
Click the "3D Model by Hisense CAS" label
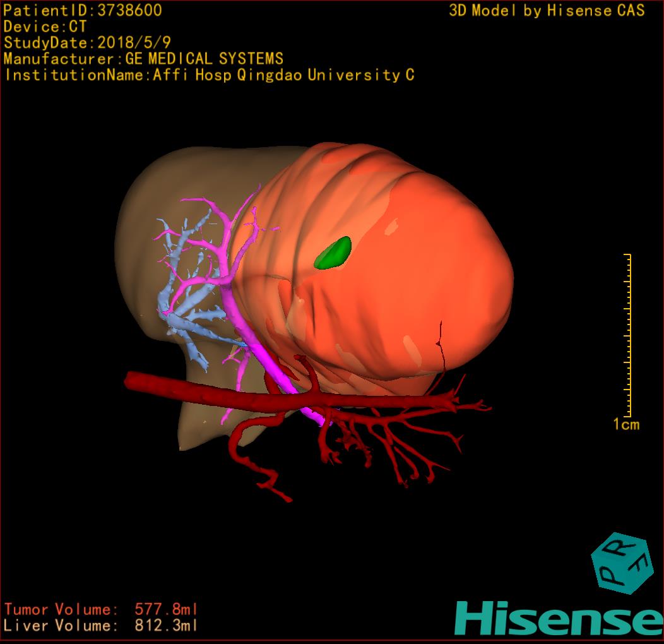tap(547, 10)
